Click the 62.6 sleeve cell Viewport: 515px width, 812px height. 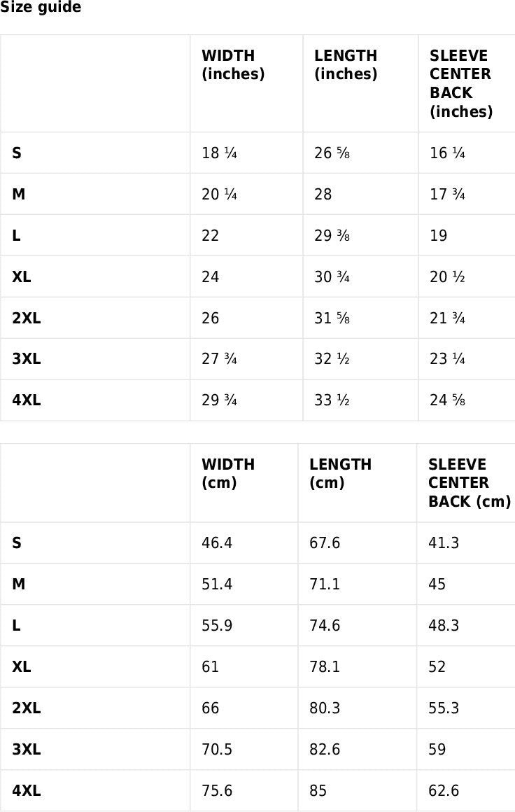click(444, 791)
